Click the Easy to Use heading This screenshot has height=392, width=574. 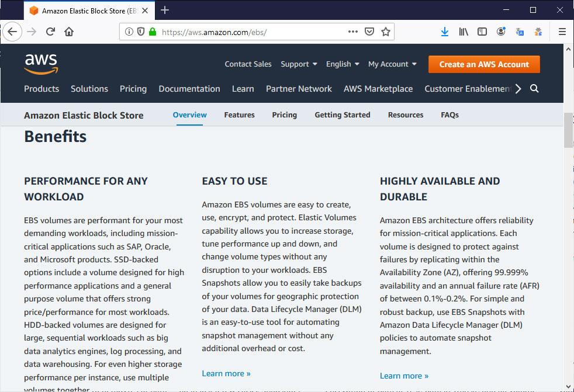coord(234,181)
